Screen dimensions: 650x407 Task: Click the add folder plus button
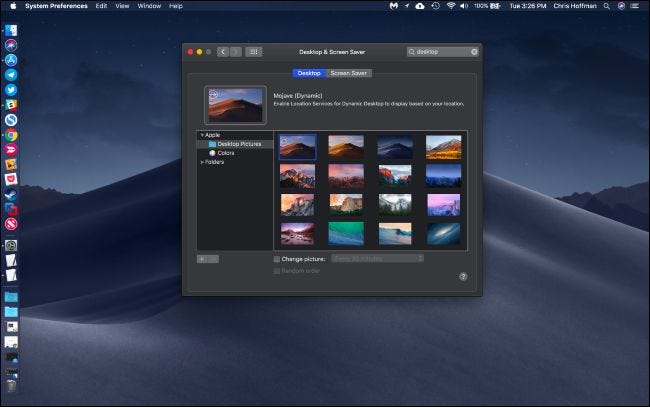pyautogui.click(x=202, y=259)
